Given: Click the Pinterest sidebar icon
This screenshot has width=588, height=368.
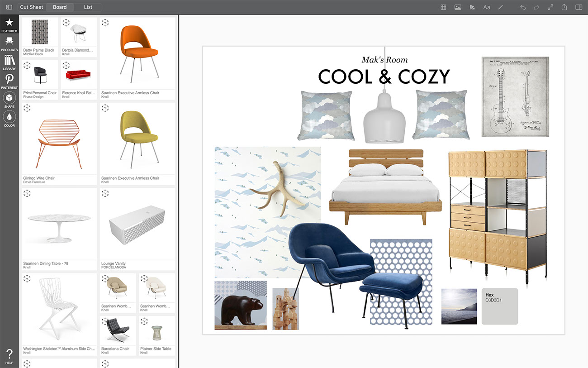Looking at the screenshot, I should (9, 81).
